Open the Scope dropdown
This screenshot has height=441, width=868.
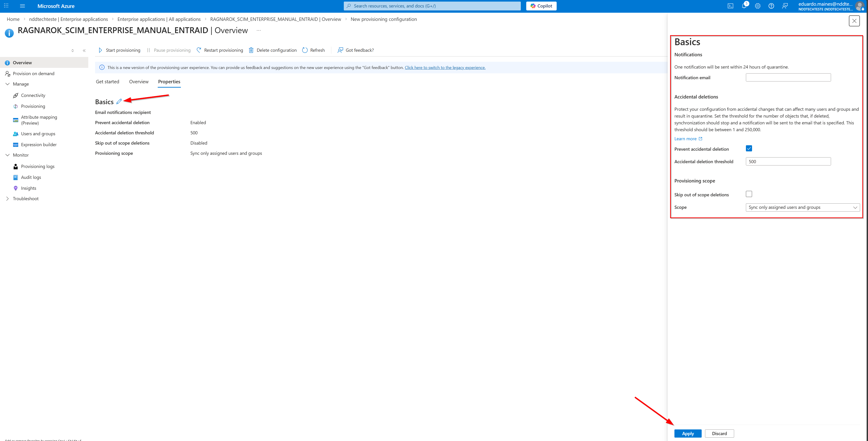802,207
